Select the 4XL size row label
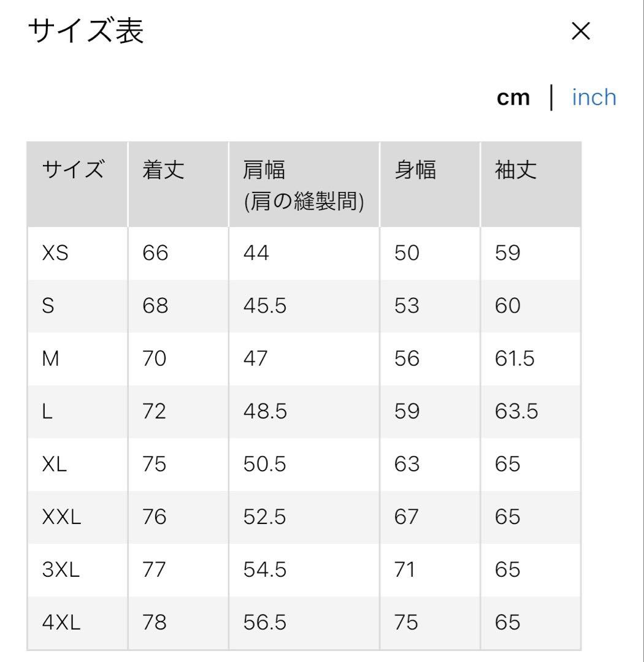The width and height of the screenshot is (644, 662). point(61,622)
